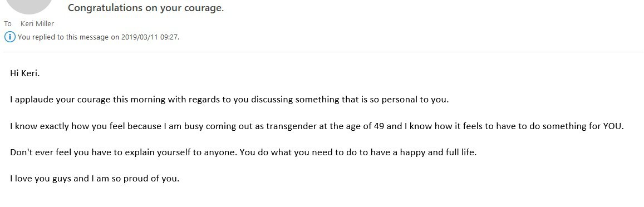This screenshot has height=207, width=644.
Task: Click the number 49 in the message body
Action: point(379,126)
